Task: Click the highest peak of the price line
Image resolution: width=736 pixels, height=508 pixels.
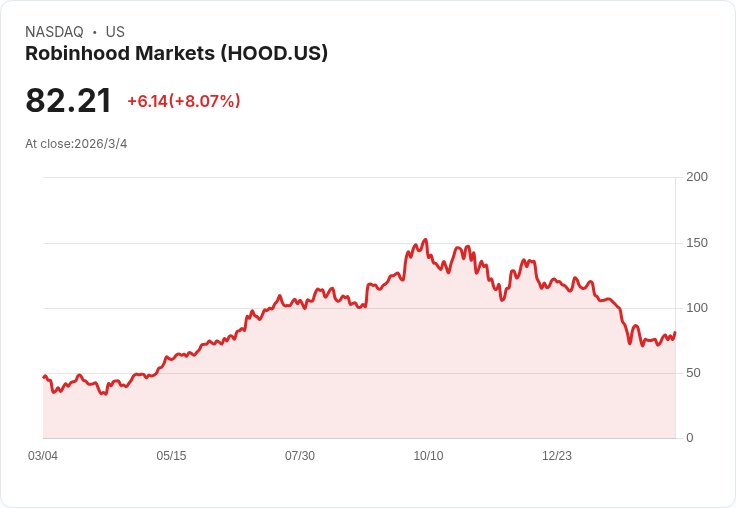Action: click(x=426, y=240)
